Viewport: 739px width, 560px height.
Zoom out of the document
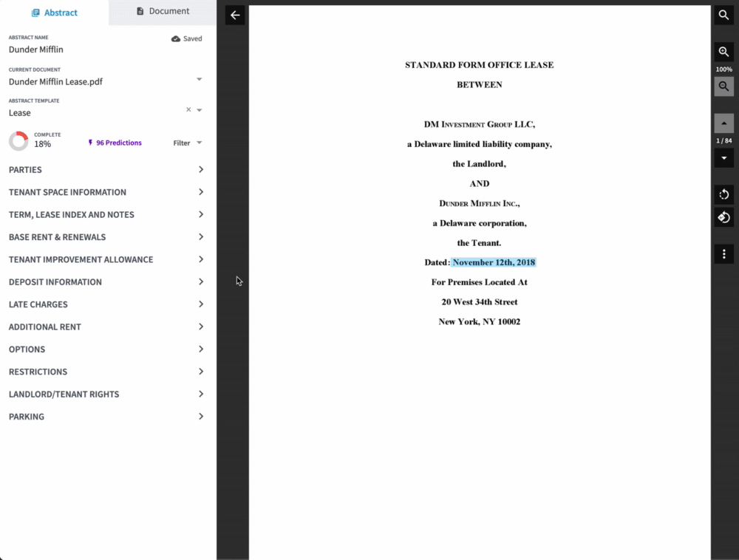(x=723, y=86)
